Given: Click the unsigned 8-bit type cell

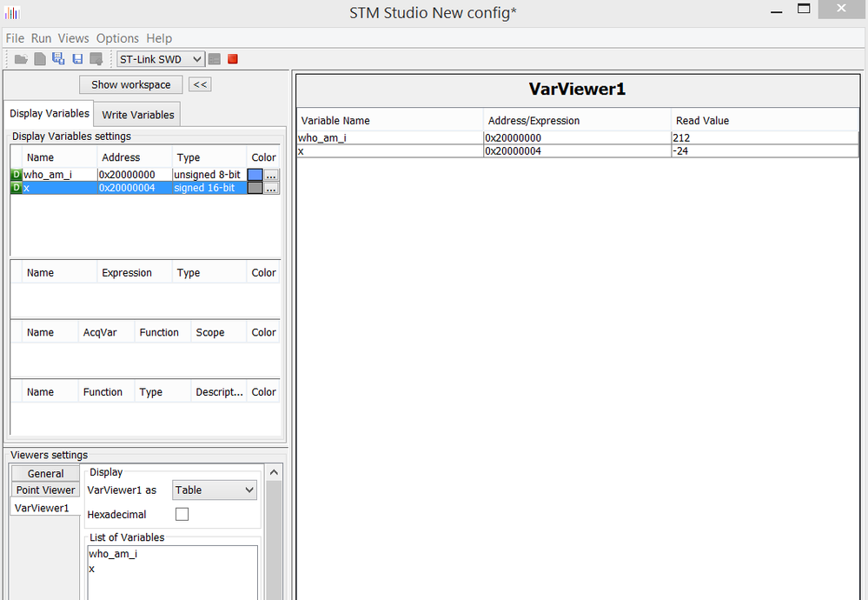Looking at the screenshot, I should pos(209,175).
